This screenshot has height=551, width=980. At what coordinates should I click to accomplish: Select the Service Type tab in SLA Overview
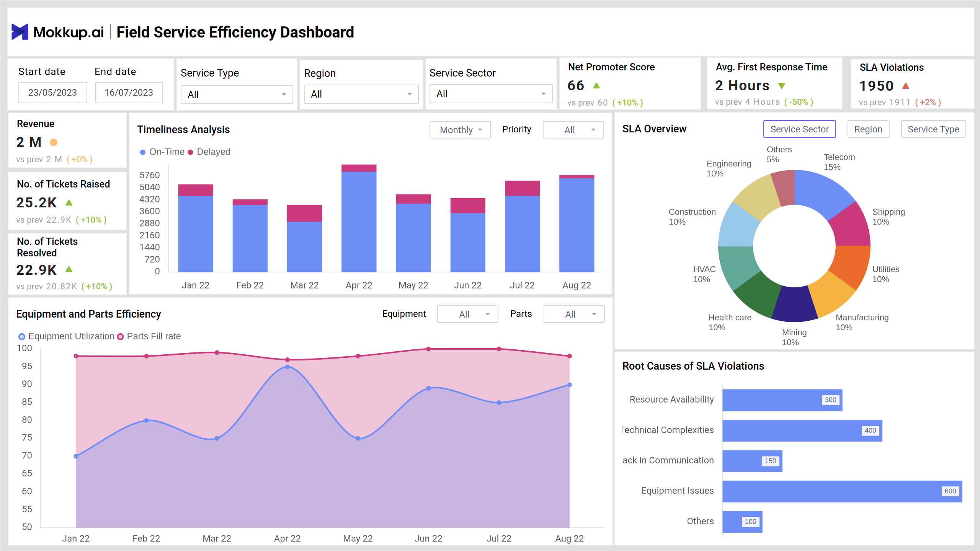(x=933, y=129)
